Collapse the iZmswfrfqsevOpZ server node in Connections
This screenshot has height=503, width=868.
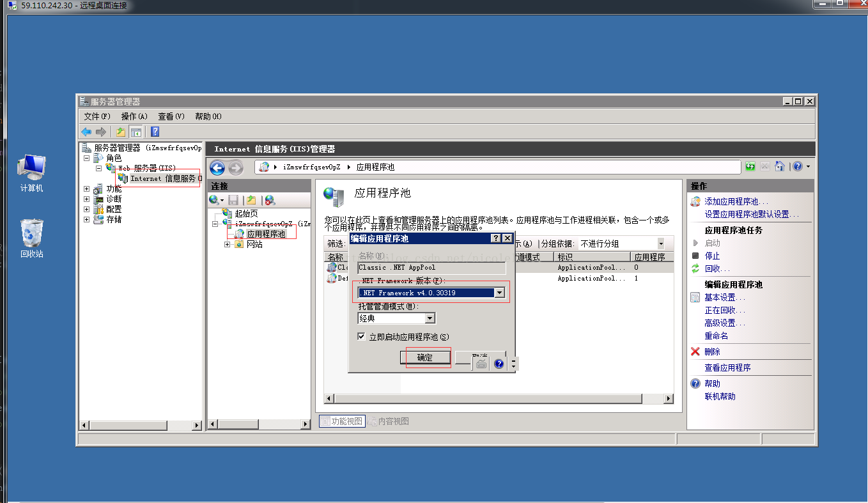(x=217, y=224)
